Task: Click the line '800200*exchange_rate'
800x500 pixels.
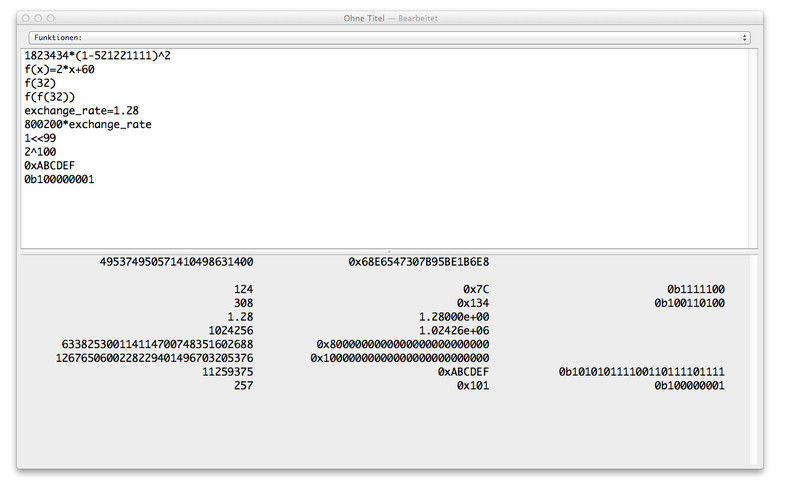Action: click(88, 124)
